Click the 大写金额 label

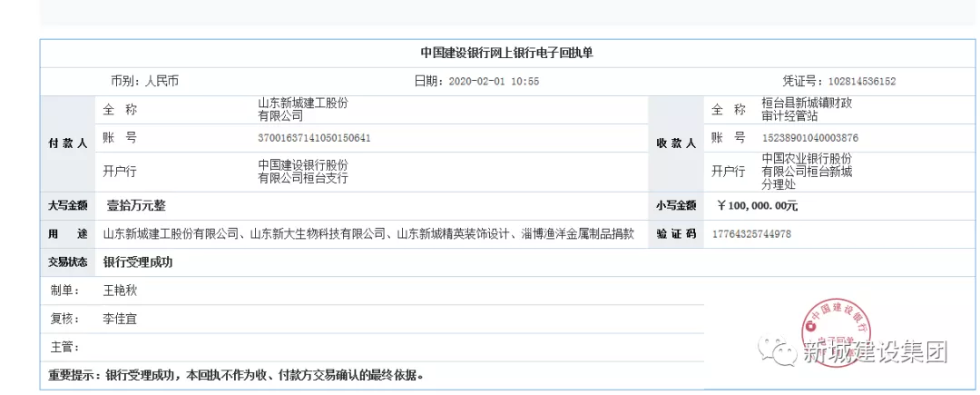click(67, 205)
